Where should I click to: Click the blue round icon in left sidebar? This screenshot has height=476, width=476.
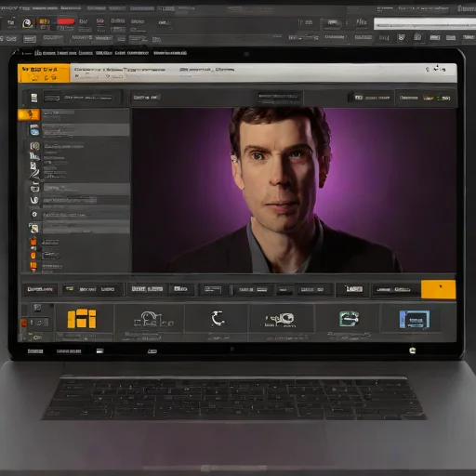click(34, 130)
